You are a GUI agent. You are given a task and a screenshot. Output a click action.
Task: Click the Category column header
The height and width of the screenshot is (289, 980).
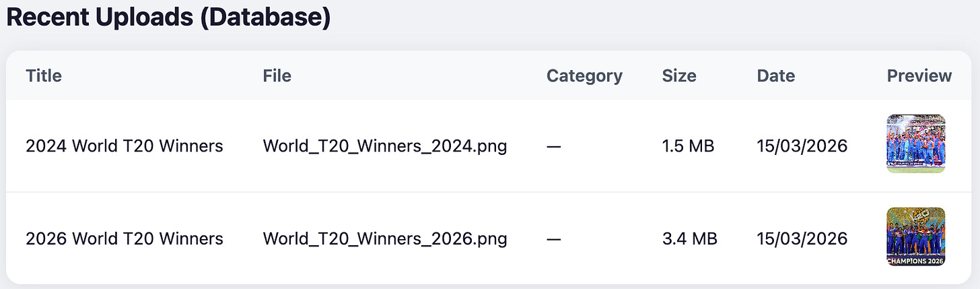tap(584, 76)
